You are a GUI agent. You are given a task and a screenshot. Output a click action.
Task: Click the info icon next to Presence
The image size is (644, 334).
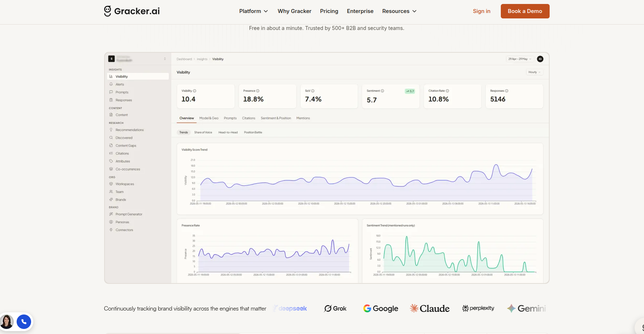pyautogui.click(x=258, y=91)
